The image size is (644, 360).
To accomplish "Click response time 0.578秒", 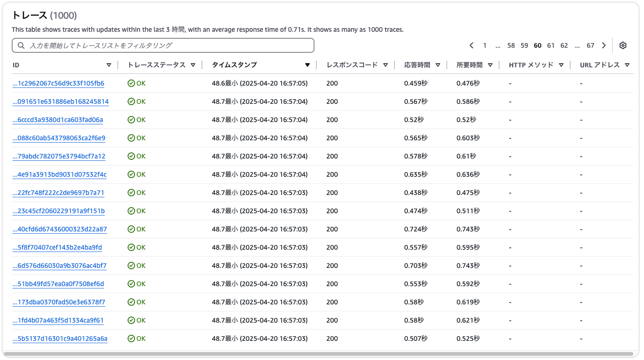I will pyautogui.click(x=416, y=156).
